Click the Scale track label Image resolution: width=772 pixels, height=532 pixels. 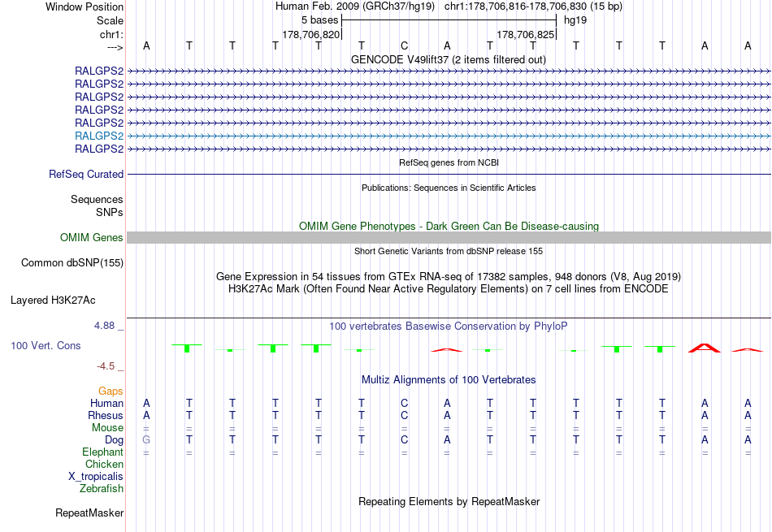[110, 20]
